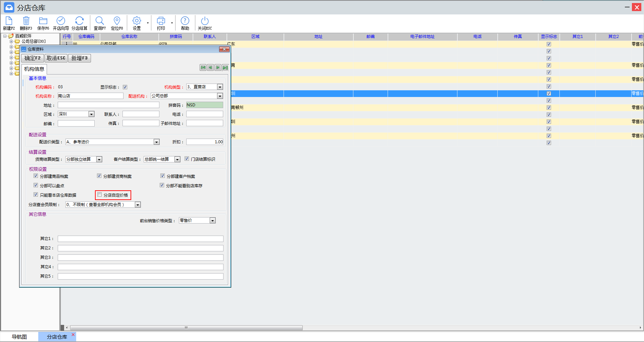Enable the 分店自定价格 checkbox
The width and height of the screenshot is (644, 342).
coord(100,195)
